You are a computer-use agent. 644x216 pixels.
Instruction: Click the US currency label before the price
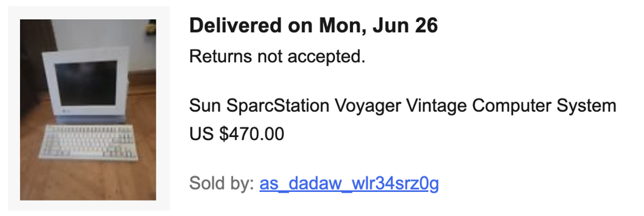(202, 134)
